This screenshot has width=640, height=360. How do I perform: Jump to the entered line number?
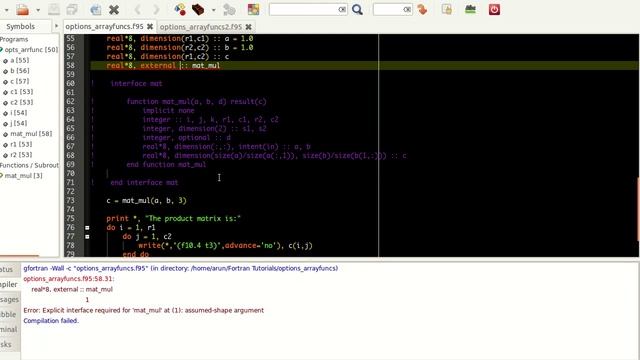(422, 9)
